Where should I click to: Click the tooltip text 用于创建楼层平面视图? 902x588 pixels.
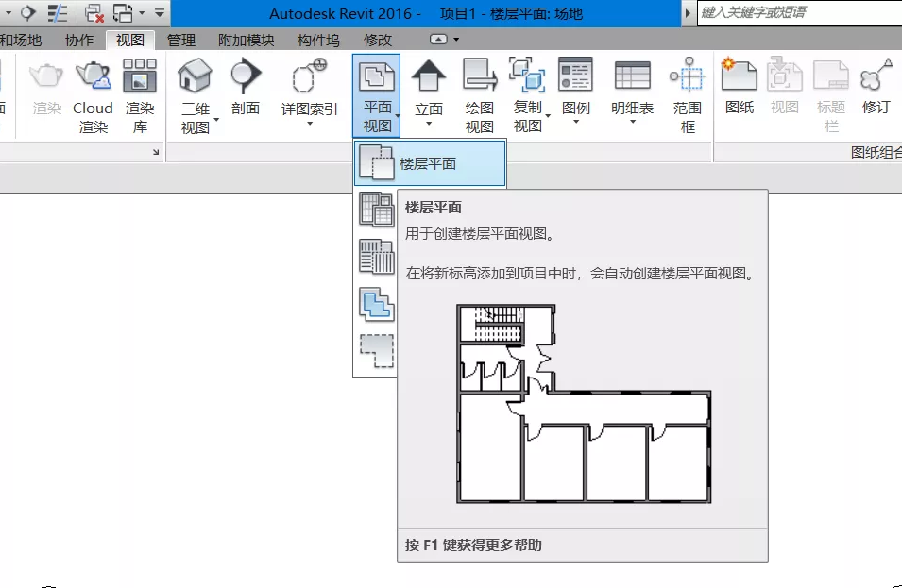coord(480,234)
